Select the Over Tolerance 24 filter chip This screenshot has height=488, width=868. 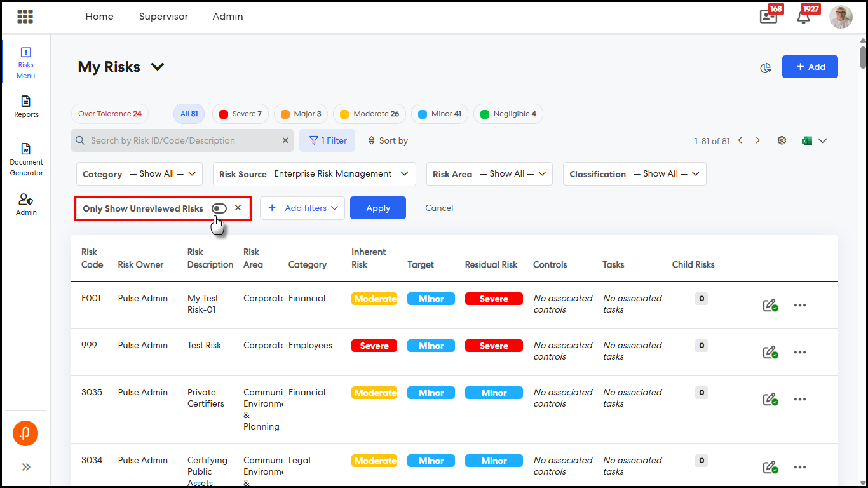pyautogui.click(x=110, y=114)
